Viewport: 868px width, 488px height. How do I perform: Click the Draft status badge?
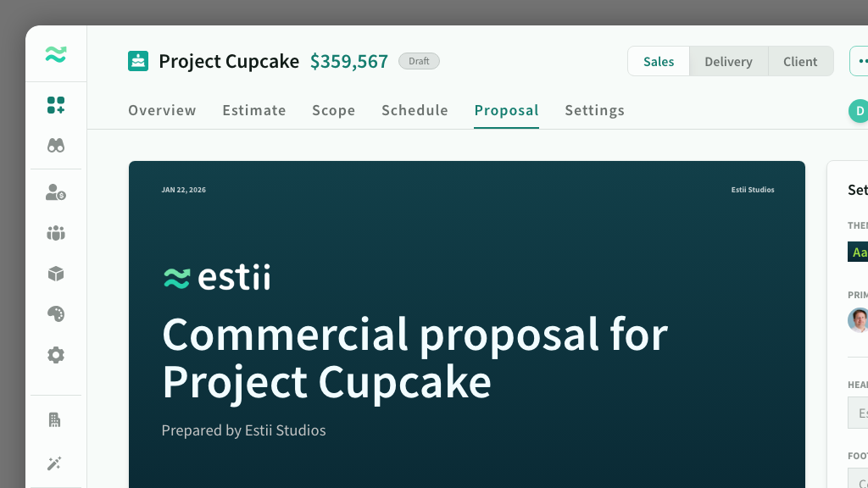[x=419, y=61]
